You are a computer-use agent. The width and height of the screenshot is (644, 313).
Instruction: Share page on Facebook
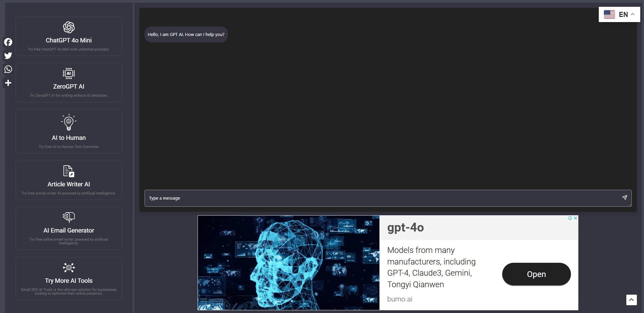click(8, 42)
